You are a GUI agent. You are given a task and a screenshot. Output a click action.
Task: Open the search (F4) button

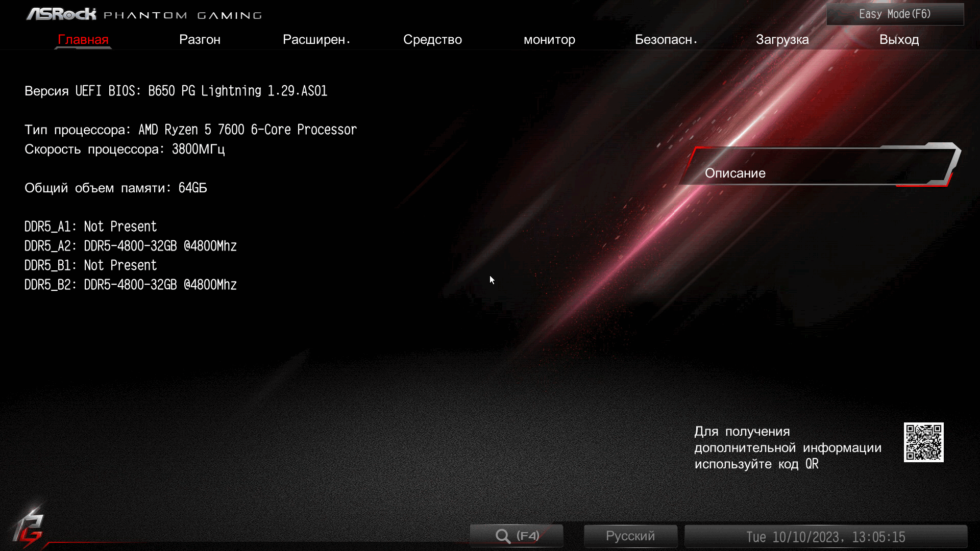pyautogui.click(x=517, y=536)
